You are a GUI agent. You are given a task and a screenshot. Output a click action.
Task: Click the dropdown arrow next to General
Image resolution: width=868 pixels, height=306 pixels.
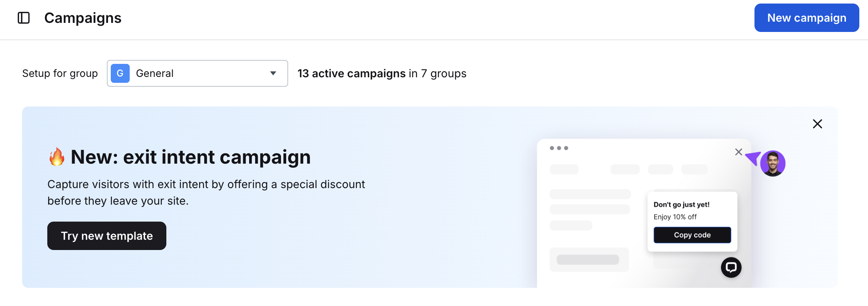tap(273, 73)
